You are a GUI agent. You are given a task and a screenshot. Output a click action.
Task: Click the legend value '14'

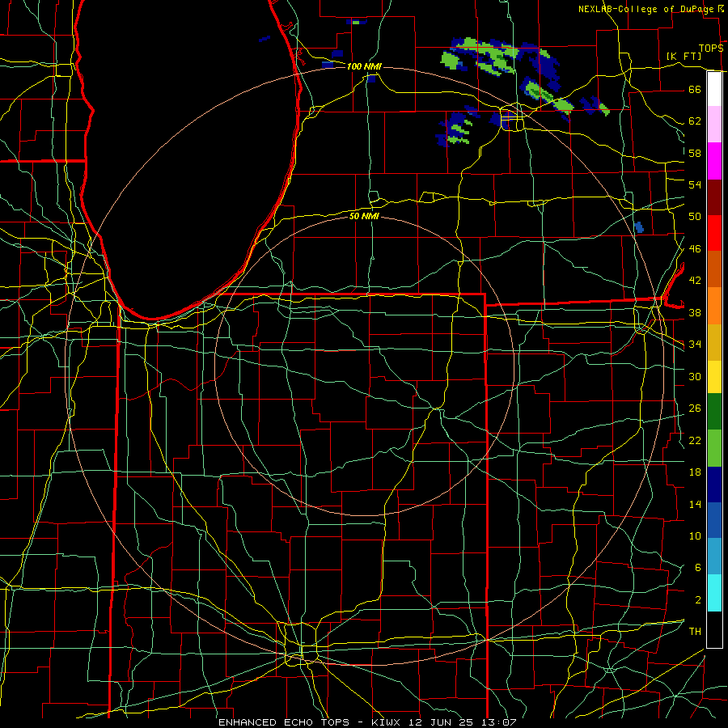tap(695, 504)
